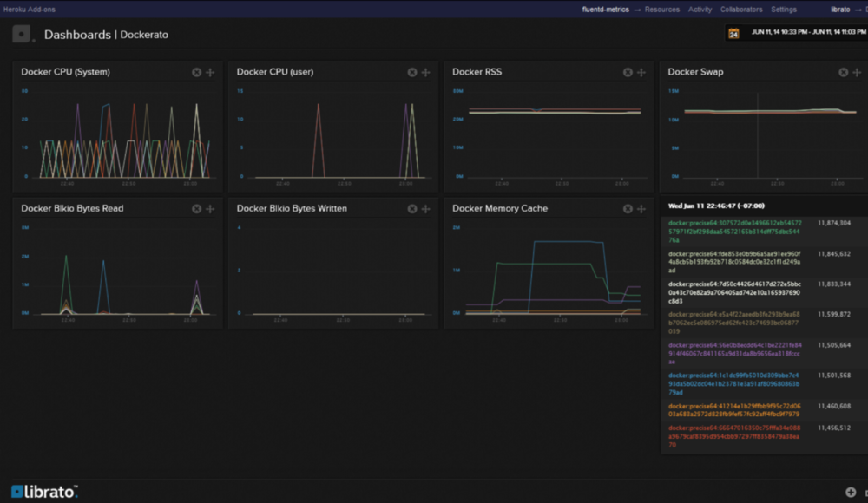Go to Collaborators tab
Viewport: 868px width, 503px height.
click(x=741, y=10)
